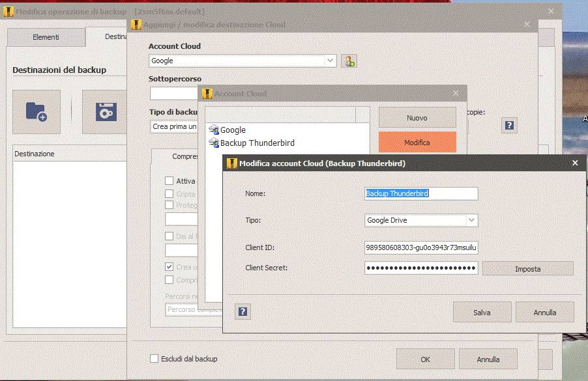Switch to the Destinazioni tab
The width and height of the screenshot is (588, 381).
[x=108, y=36]
